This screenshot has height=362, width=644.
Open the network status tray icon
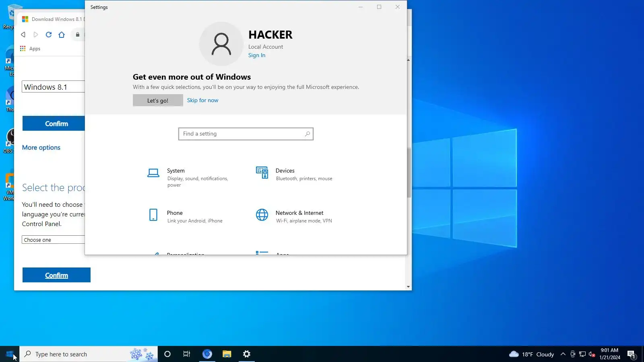click(x=582, y=354)
